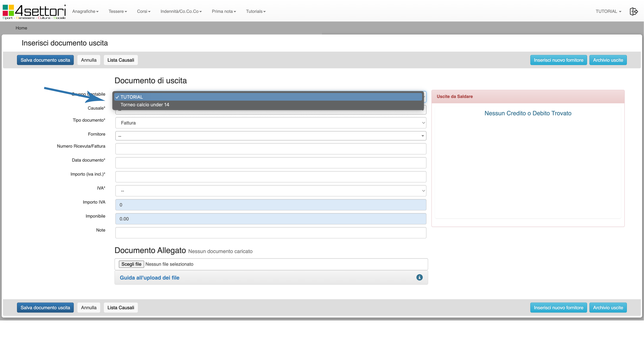644x346 pixels.
Task: Click the Data documento input field
Action: [x=270, y=163]
